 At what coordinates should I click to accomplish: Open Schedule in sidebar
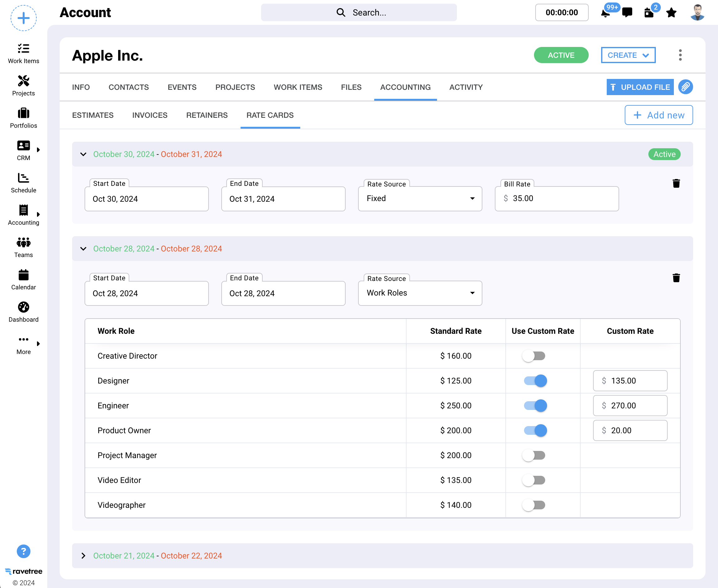(23, 183)
